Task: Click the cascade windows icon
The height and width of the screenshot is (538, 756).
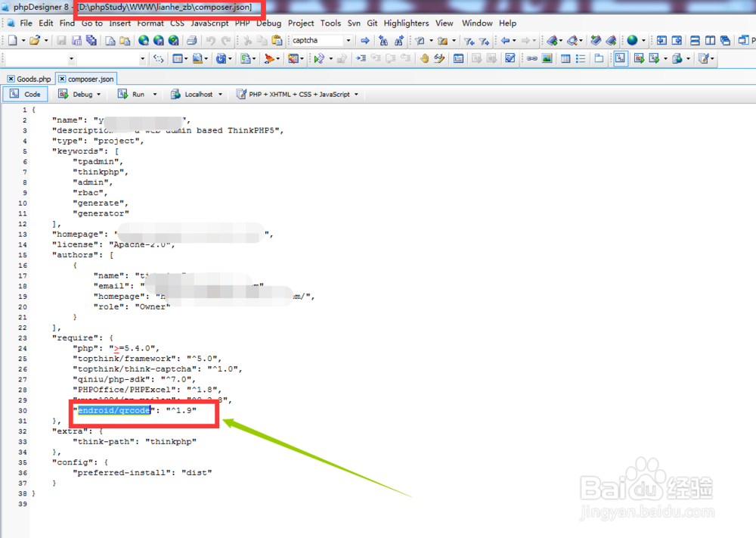Action: pos(725,41)
